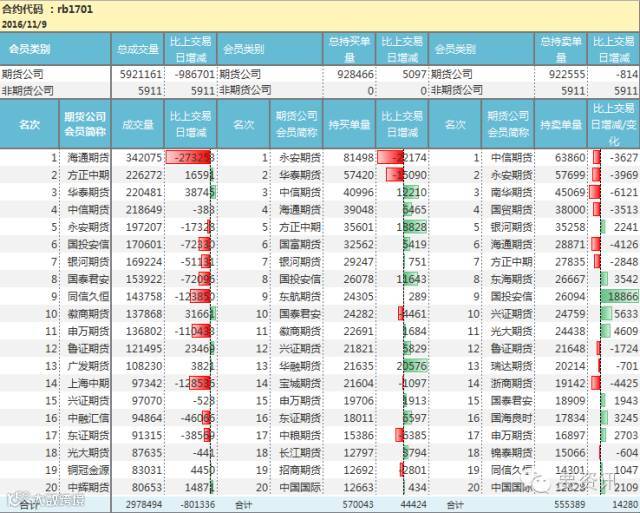Viewport: 640px width, 513px height.
Task: Click volume value 218649
Action: (144, 210)
